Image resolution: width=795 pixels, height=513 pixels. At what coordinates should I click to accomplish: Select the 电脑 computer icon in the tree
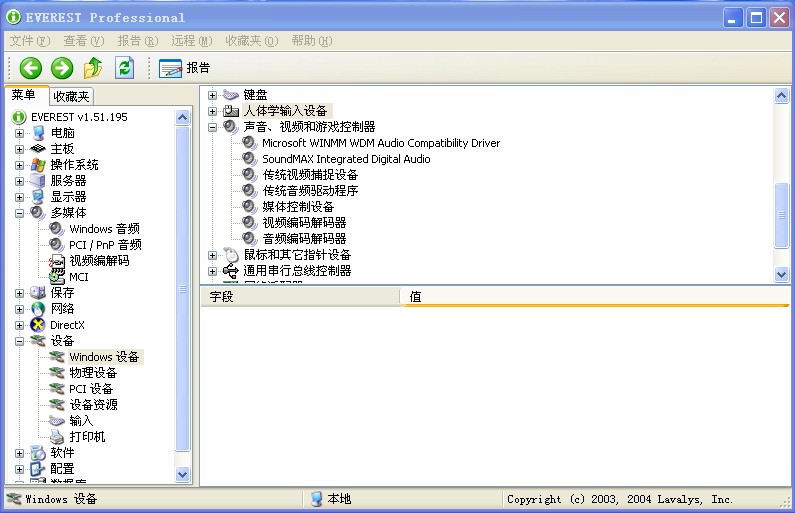pos(38,133)
